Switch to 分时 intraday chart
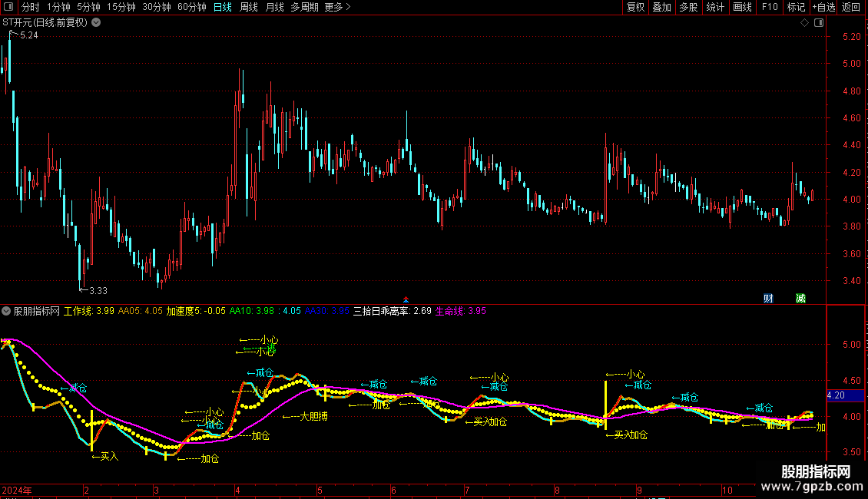The image size is (868, 499). [x=31, y=7]
